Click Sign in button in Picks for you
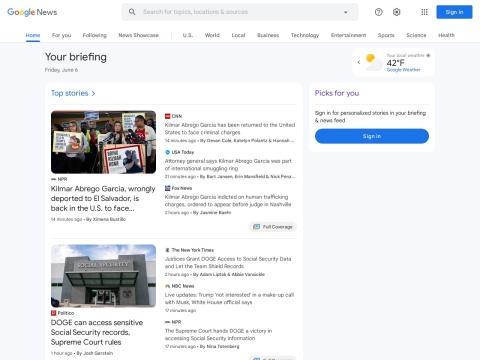 pyautogui.click(x=372, y=136)
